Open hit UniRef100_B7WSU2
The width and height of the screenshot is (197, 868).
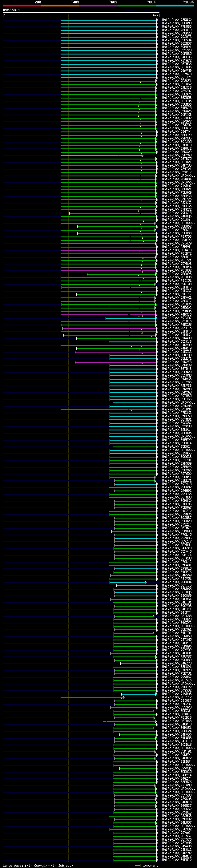[176, 829]
